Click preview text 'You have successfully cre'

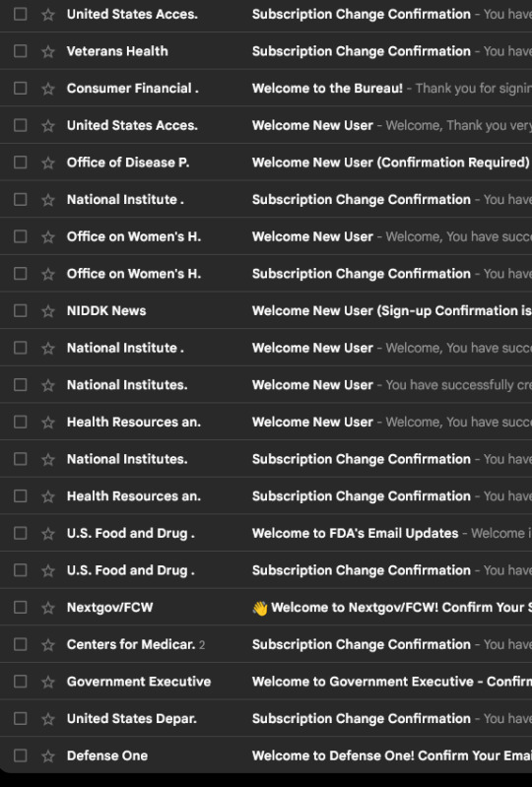(458, 385)
